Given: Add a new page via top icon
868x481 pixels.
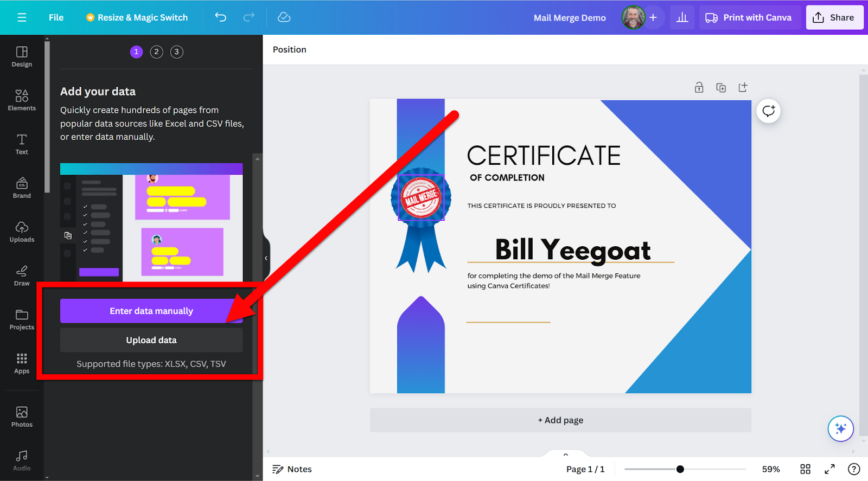Looking at the screenshot, I should coord(743,87).
